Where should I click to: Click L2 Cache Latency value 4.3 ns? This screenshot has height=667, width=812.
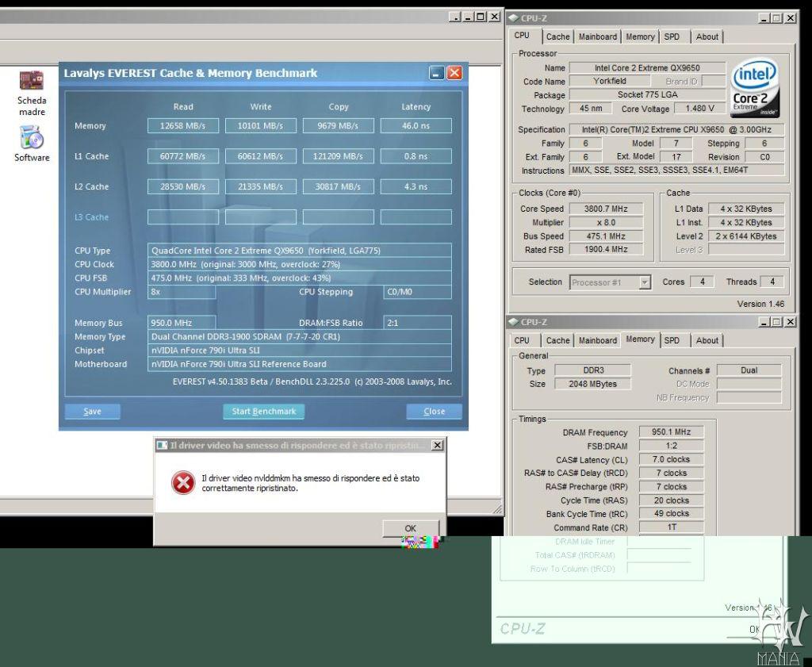tap(416, 186)
